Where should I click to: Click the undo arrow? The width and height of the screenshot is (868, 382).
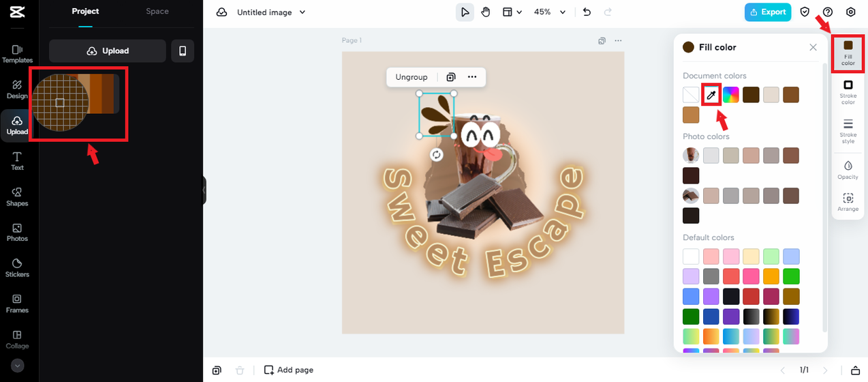[x=587, y=12]
